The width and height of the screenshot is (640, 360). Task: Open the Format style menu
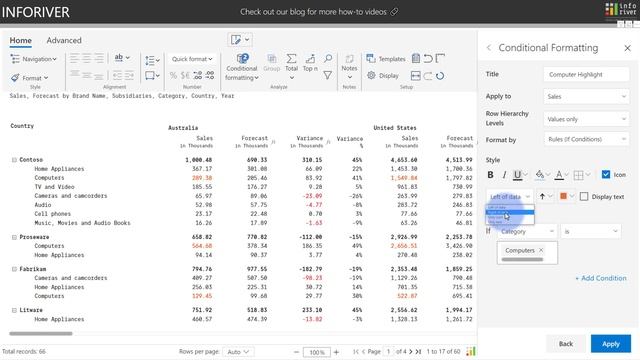click(29, 78)
